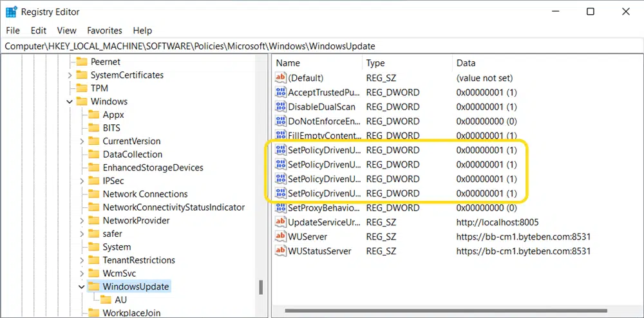Click WUServer data https://bb-cm1.byteben.com:8531
Screen dimensions: 644x318
click(523, 236)
